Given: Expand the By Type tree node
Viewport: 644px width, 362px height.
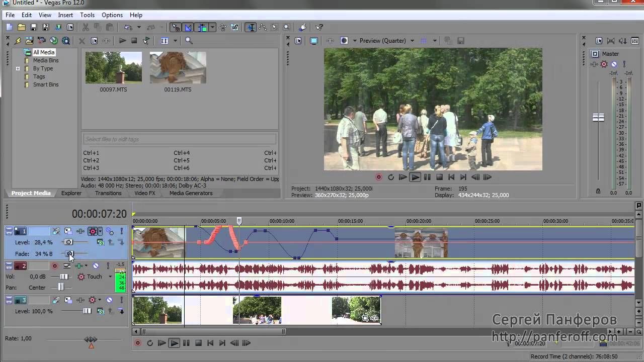Looking at the screenshot, I should pyautogui.click(x=18, y=68).
